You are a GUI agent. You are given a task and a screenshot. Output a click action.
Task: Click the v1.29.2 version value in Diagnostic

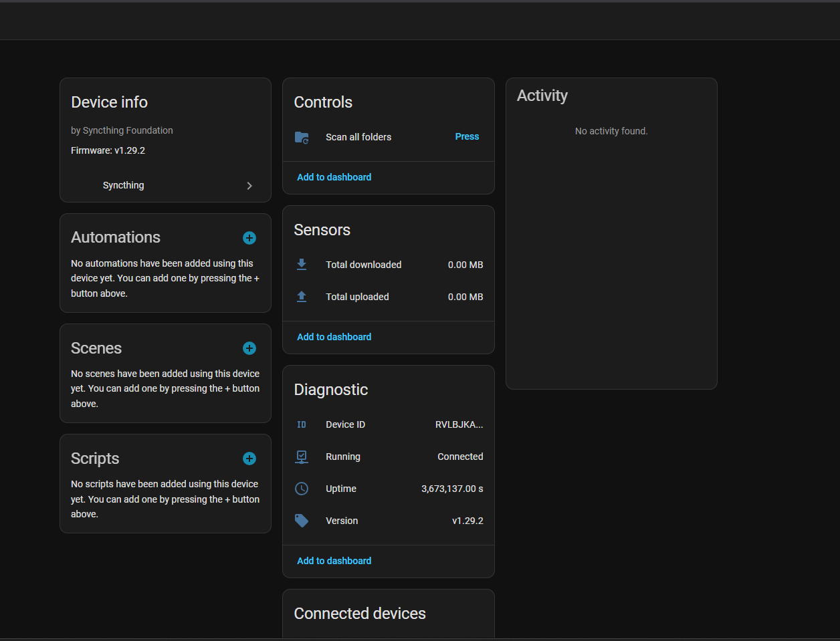[x=467, y=521]
